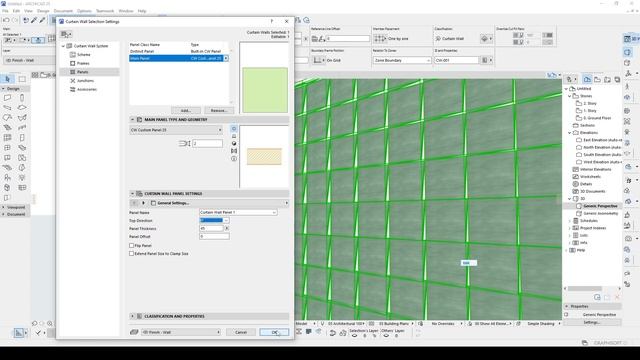The image size is (640, 360).
Task: Select the Wall tool in the toolbox
Action: [7, 98]
